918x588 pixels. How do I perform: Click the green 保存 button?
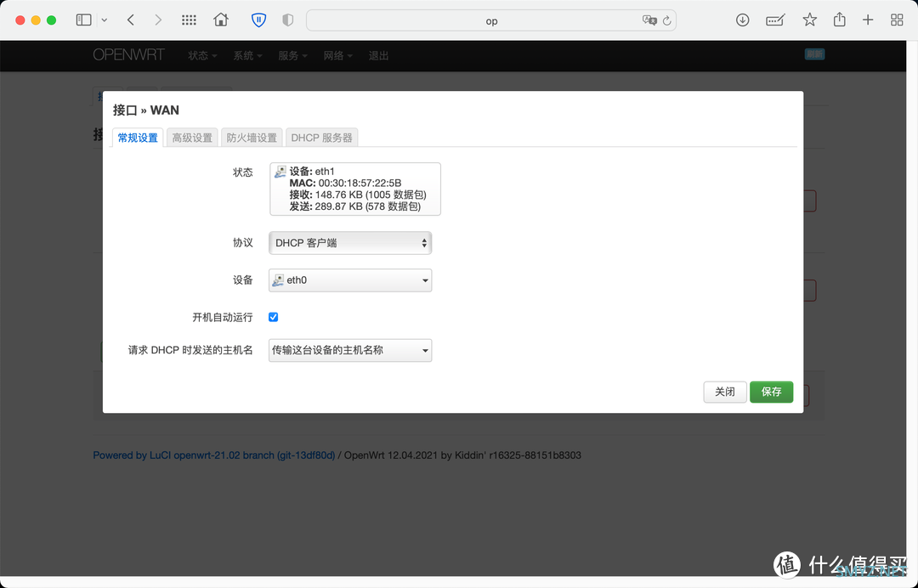pos(771,392)
